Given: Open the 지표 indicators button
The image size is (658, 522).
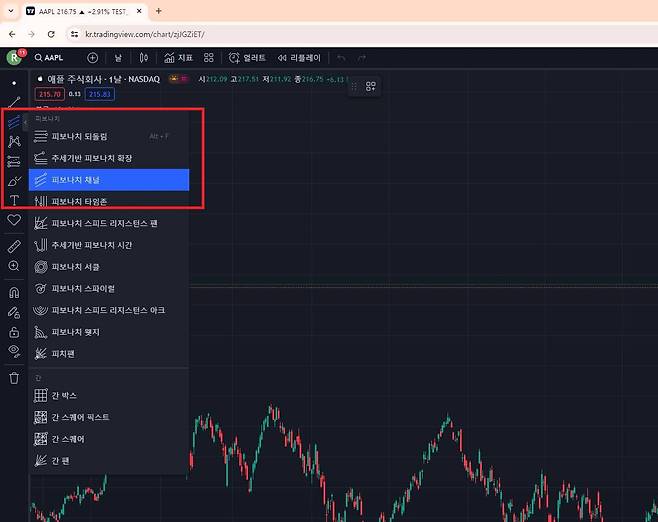Looking at the screenshot, I should click(178, 58).
